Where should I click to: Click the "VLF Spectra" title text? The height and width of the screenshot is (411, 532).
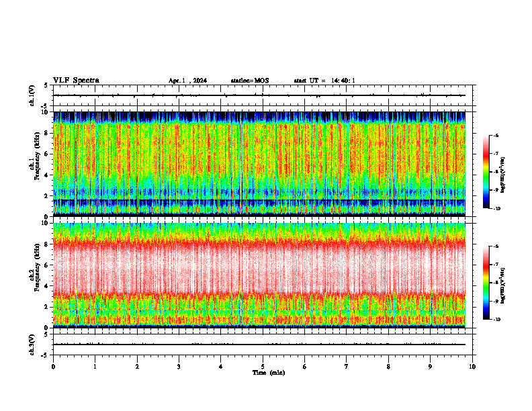click(76, 81)
